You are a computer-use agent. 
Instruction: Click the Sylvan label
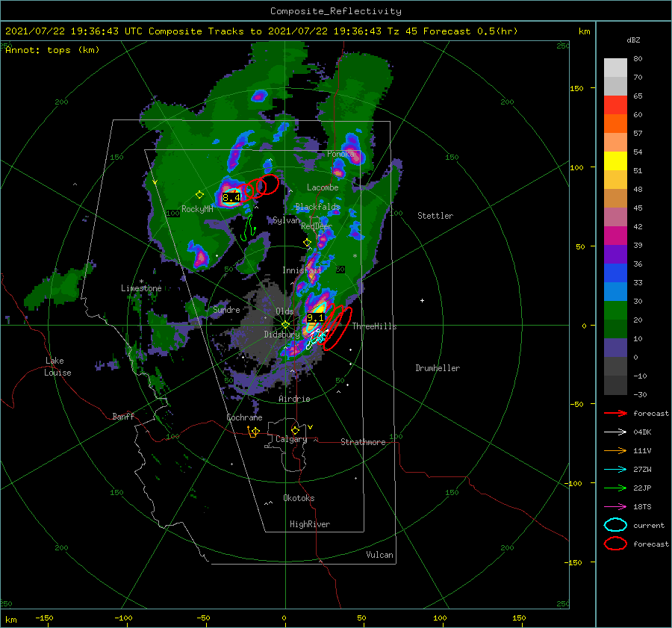pyautogui.click(x=286, y=220)
